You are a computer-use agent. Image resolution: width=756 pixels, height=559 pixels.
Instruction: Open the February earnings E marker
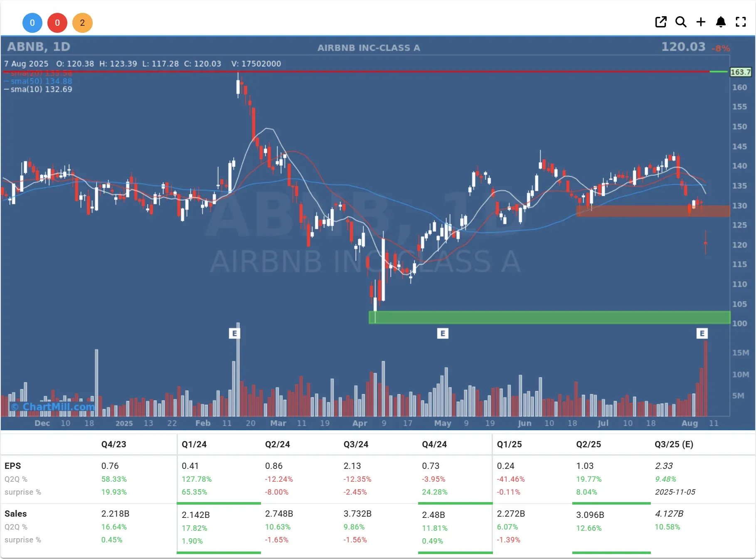click(x=234, y=333)
